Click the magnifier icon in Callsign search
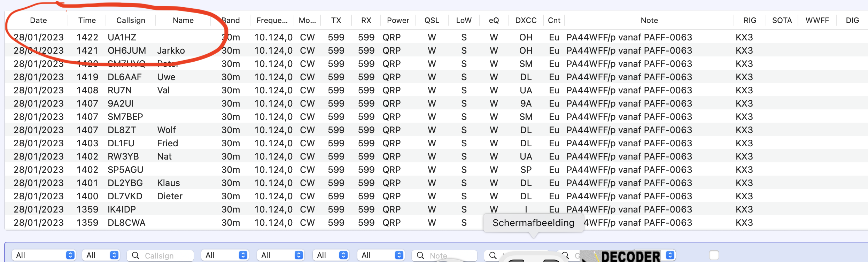The height and width of the screenshot is (262, 868). click(x=135, y=255)
